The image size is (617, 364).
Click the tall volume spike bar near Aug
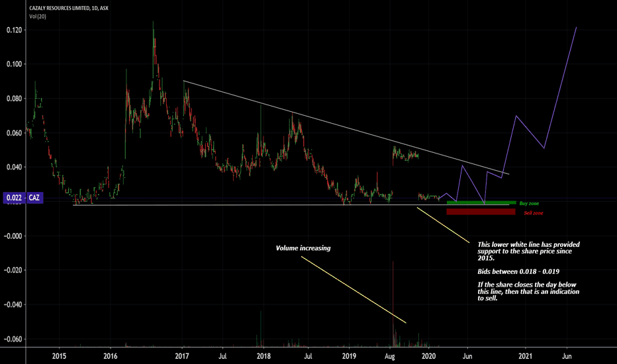pos(393,303)
